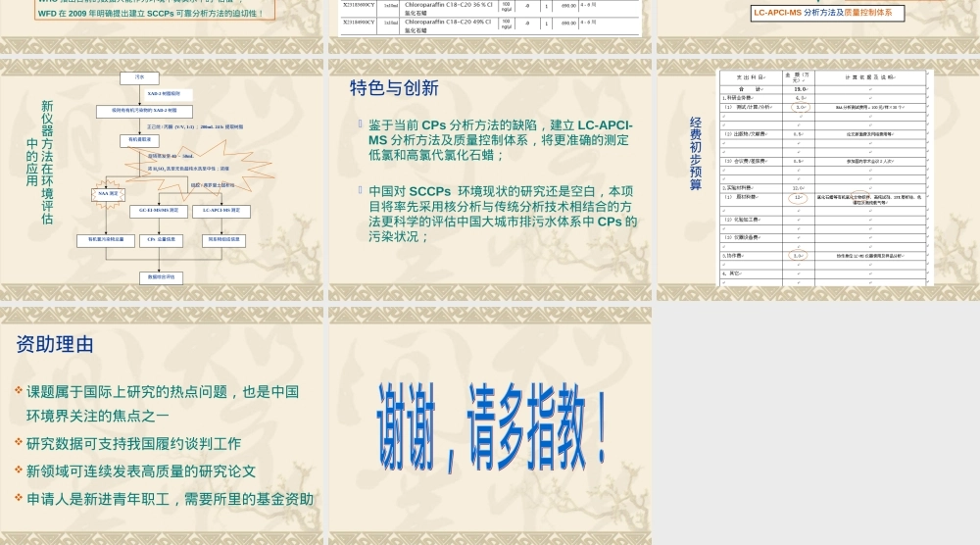980x545 pixels.
Task: Click the CPs 总量信息 flowchart box
Action: point(162,240)
